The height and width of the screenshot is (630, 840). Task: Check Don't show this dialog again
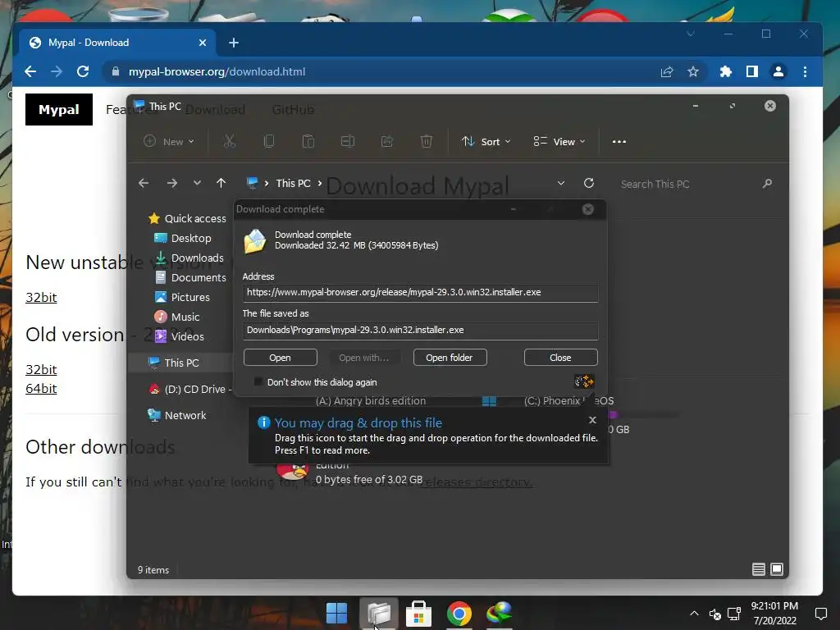258,382
